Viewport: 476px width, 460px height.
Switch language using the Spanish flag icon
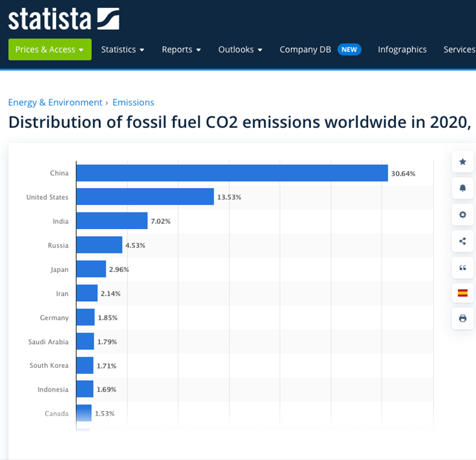462,293
